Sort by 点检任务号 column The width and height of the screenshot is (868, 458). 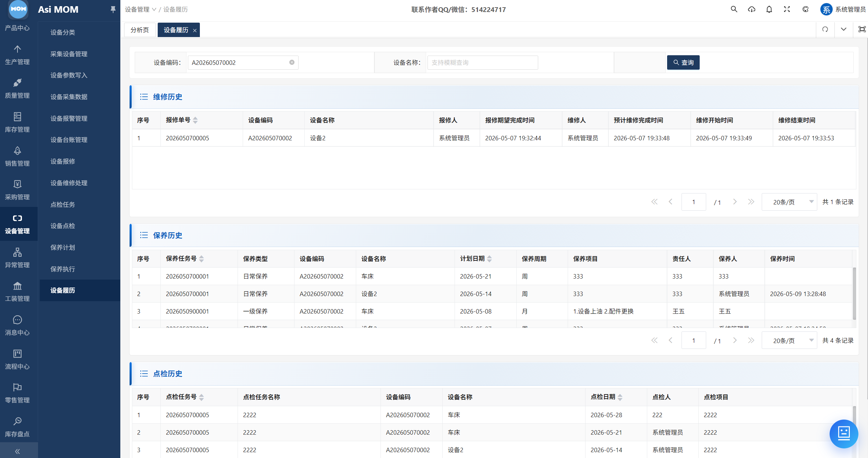[202, 397]
